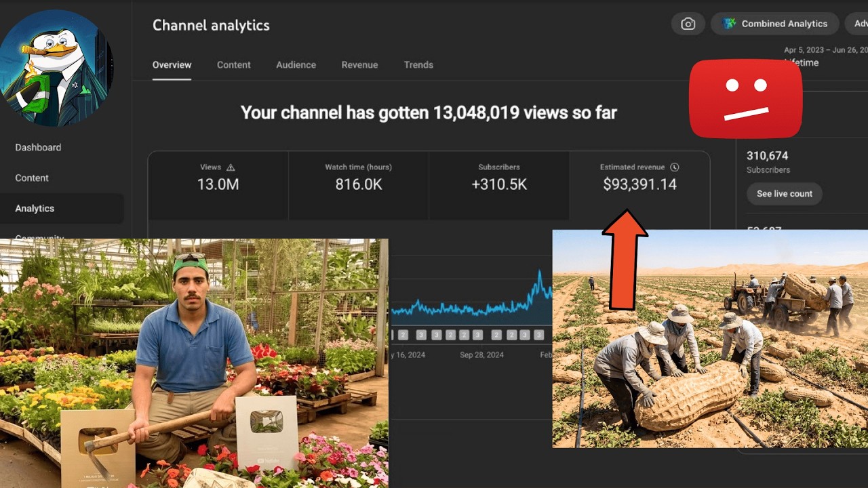Click the giant peanut farm thumbnail
868x488 pixels.
coord(710,339)
